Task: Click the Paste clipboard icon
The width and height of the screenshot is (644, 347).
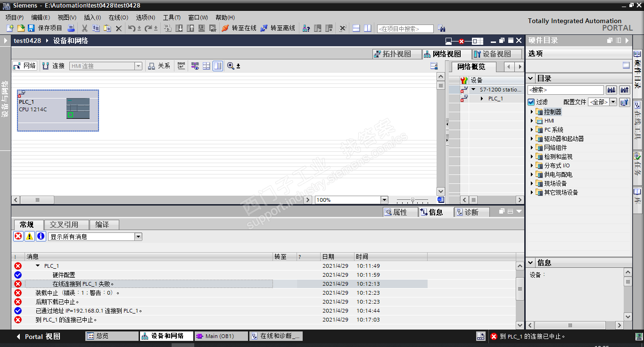Action: pos(107,28)
